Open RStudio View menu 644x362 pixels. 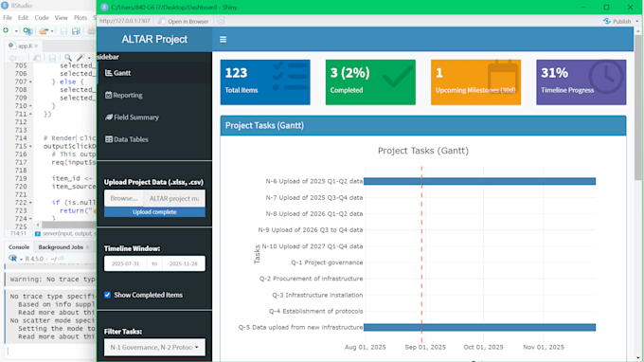62,18
